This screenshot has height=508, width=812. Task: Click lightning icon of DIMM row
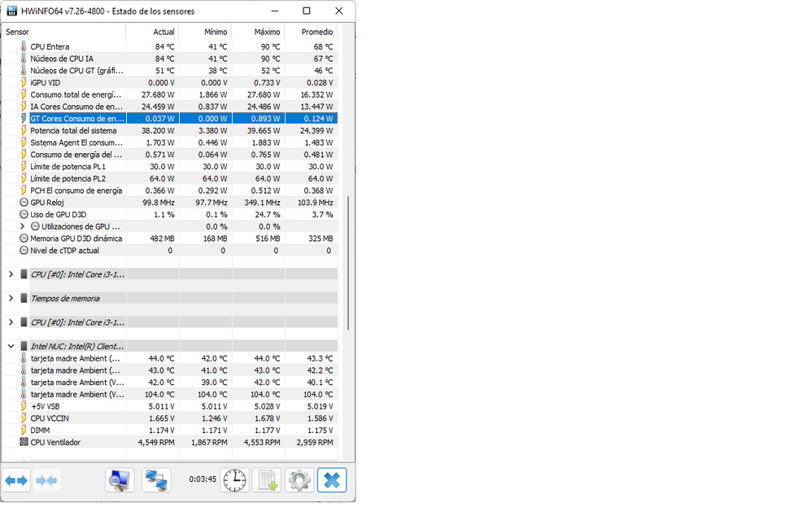[x=24, y=430]
